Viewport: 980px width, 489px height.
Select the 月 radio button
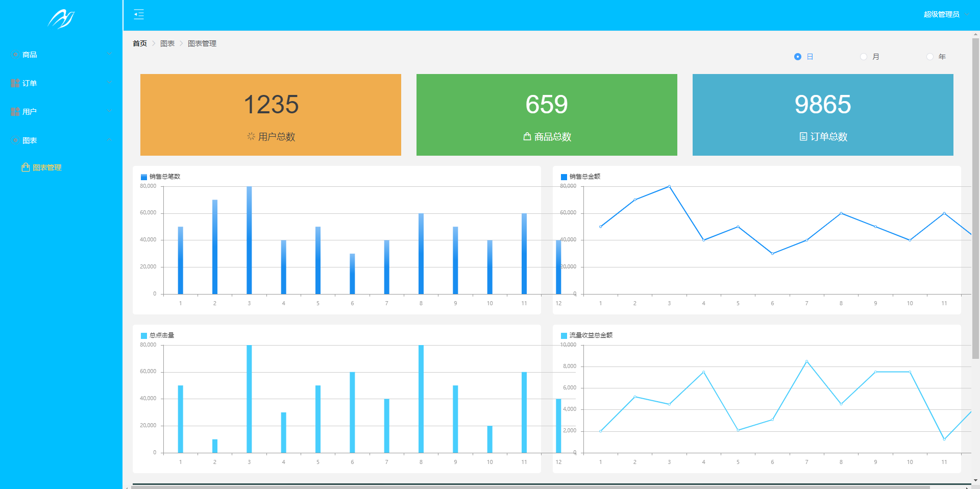click(864, 57)
